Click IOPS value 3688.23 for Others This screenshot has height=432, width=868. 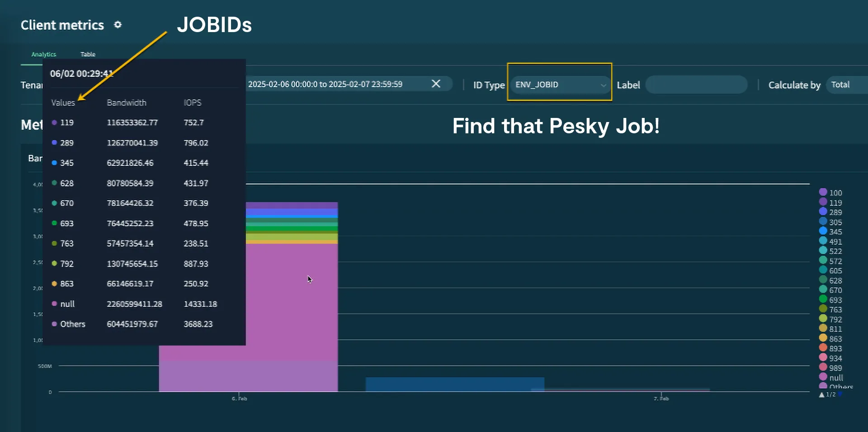tap(198, 324)
